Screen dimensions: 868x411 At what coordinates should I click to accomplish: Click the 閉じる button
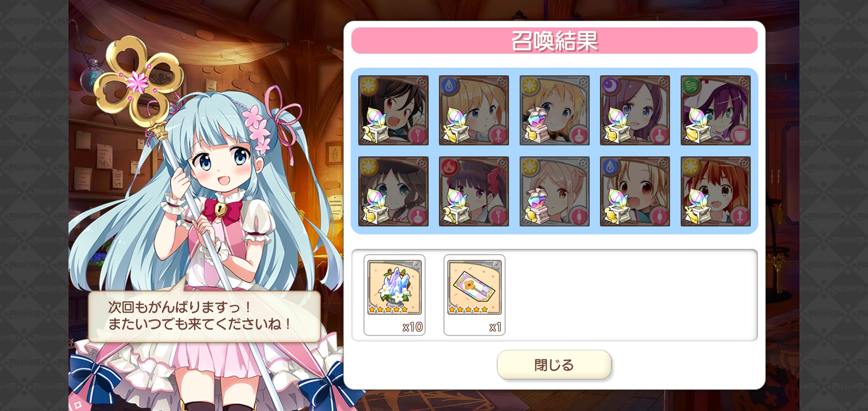tap(554, 365)
